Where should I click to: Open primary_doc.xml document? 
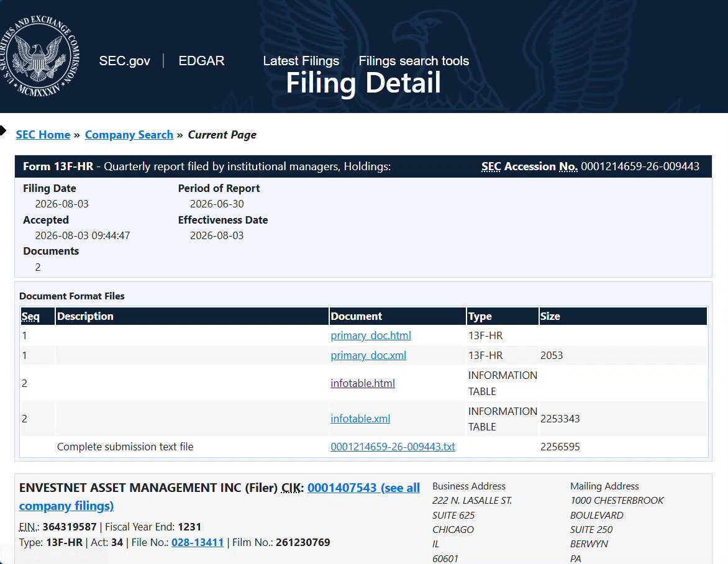pos(368,355)
